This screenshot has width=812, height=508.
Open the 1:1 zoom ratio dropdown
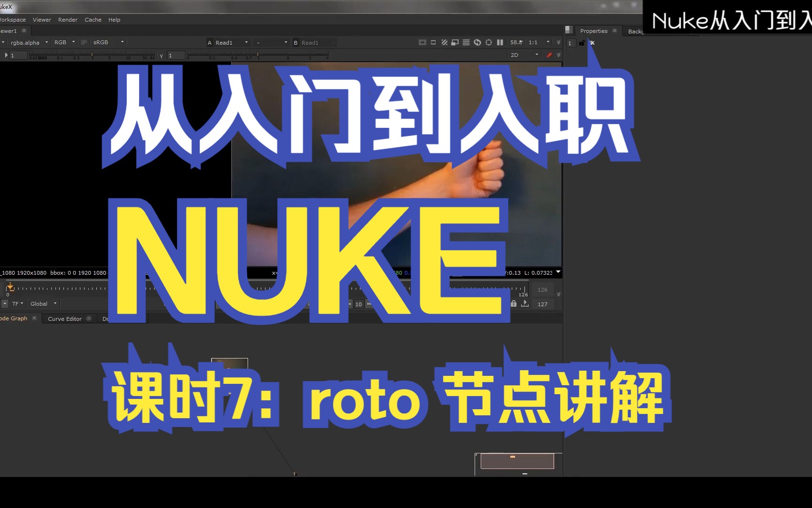click(x=539, y=42)
